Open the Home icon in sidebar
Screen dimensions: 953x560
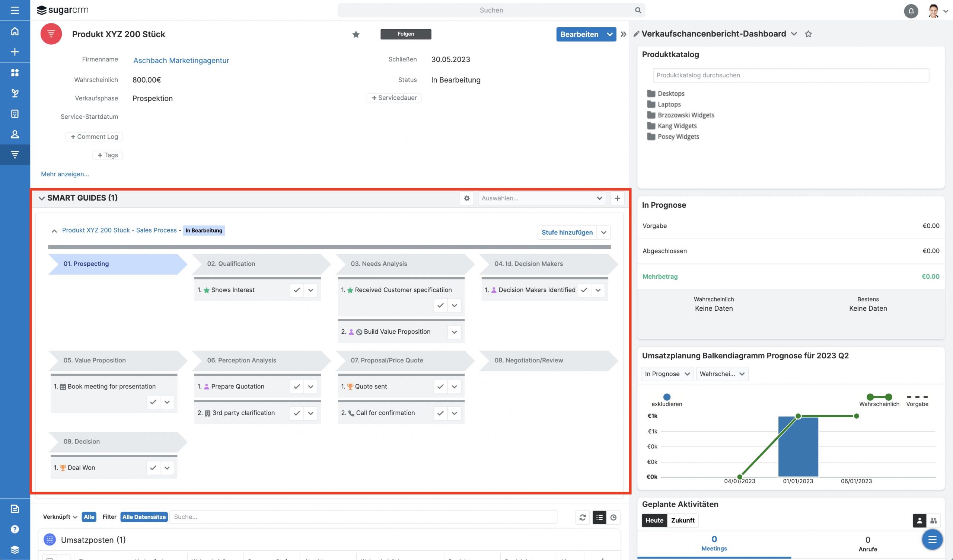15,31
